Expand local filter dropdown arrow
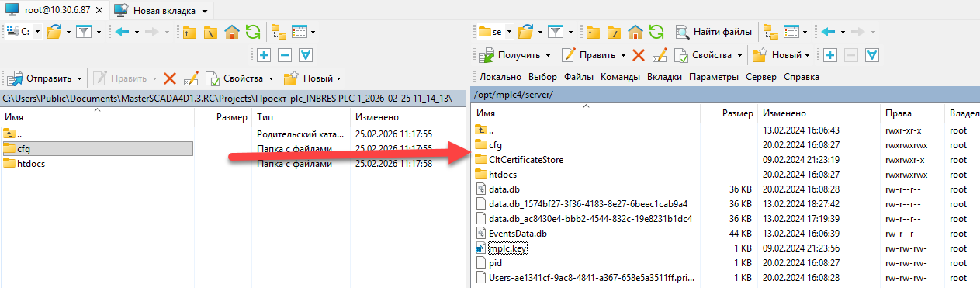This screenshot has width=980, height=288. coord(99,33)
